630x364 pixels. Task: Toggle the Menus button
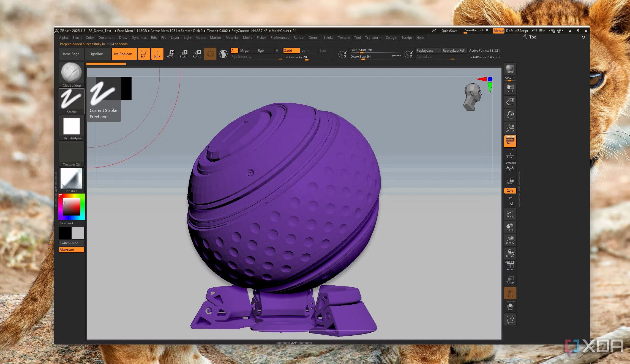point(498,31)
